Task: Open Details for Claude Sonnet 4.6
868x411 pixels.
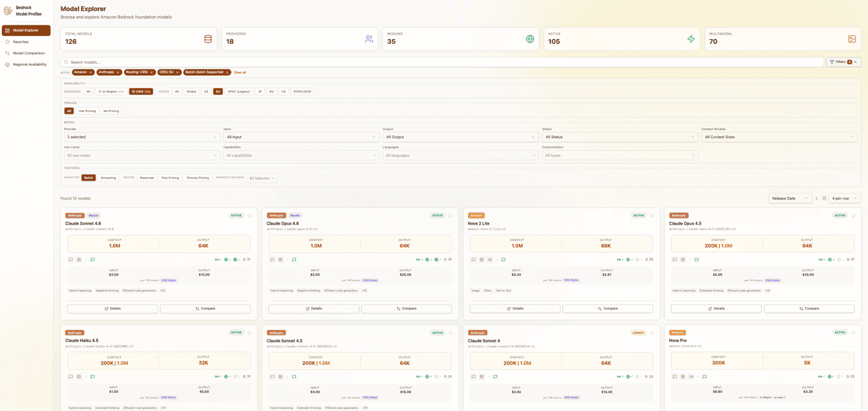Action: 113,308
